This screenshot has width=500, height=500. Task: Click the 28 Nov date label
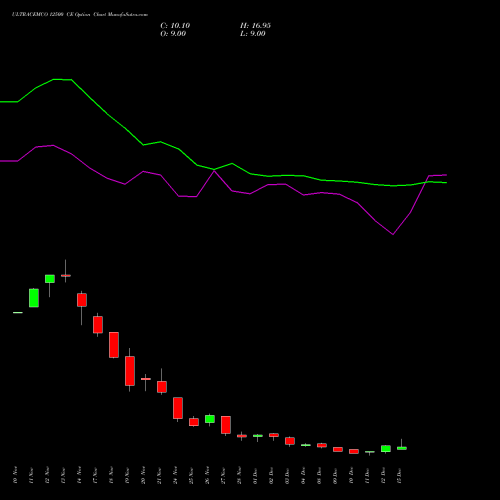(239, 475)
